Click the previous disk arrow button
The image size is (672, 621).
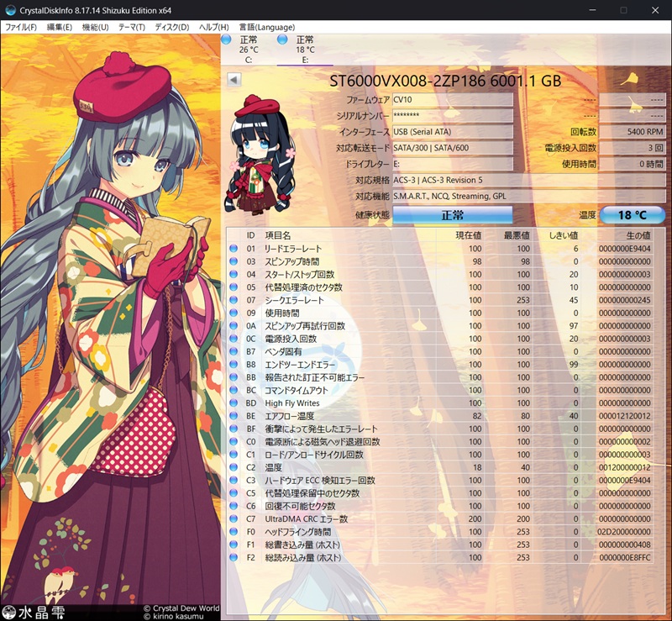[x=234, y=79]
